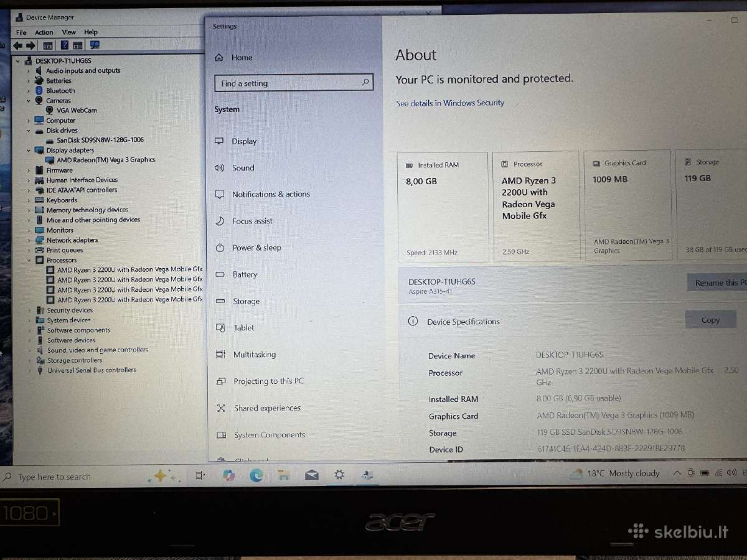
Task: Click the Storage drive icon in Settings sidebar
Action: (x=220, y=301)
